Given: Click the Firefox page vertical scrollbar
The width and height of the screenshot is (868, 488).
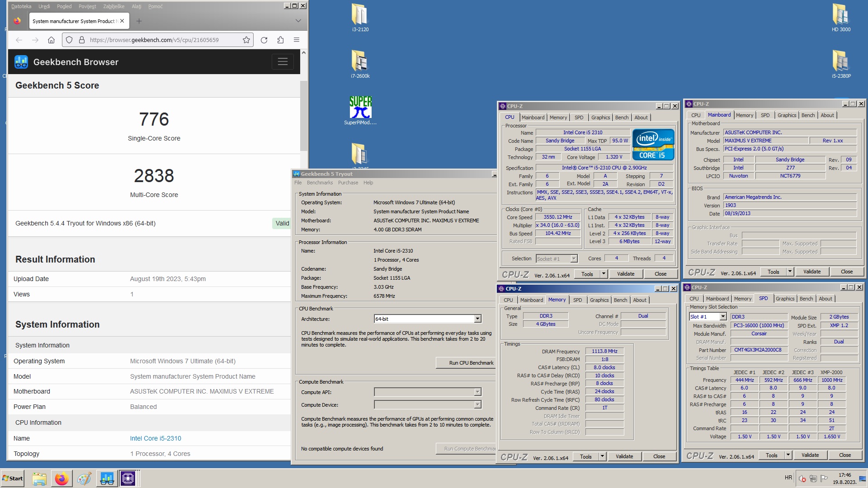Looking at the screenshot, I should tap(303, 115).
